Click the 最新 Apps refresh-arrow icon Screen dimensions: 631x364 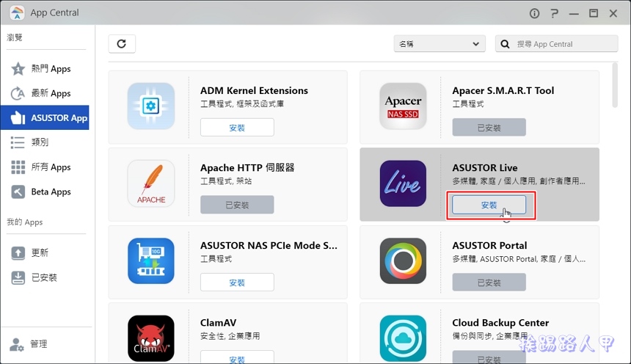pos(18,93)
